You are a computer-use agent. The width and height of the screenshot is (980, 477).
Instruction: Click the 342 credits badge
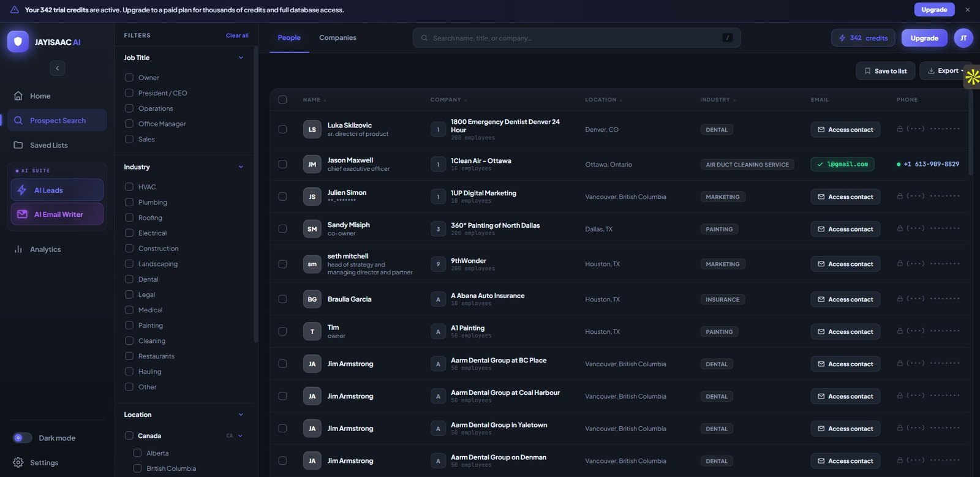pyautogui.click(x=863, y=38)
